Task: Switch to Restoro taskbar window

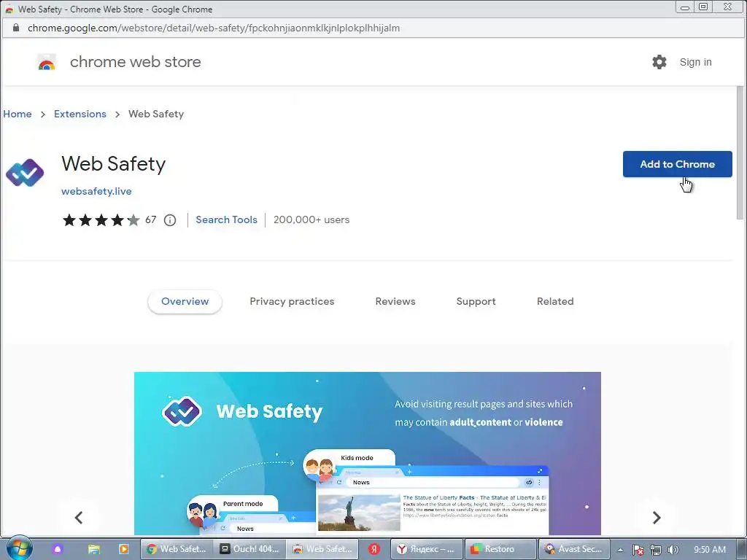Action: pyautogui.click(x=500, y=549)
